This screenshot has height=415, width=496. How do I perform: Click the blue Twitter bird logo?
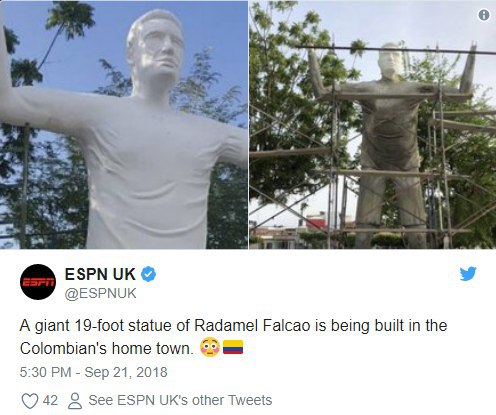tap(468, 274)
